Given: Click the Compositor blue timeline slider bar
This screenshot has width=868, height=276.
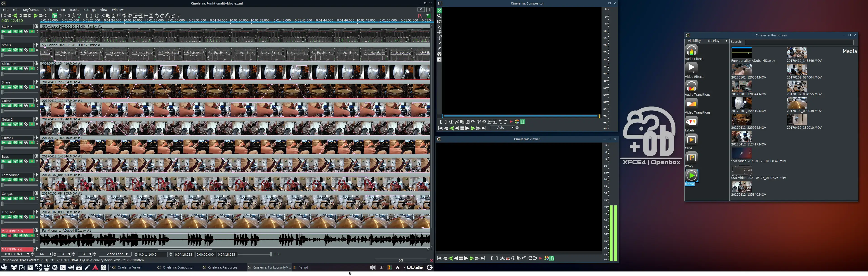Looking at the screenshot, I should 521,116.
